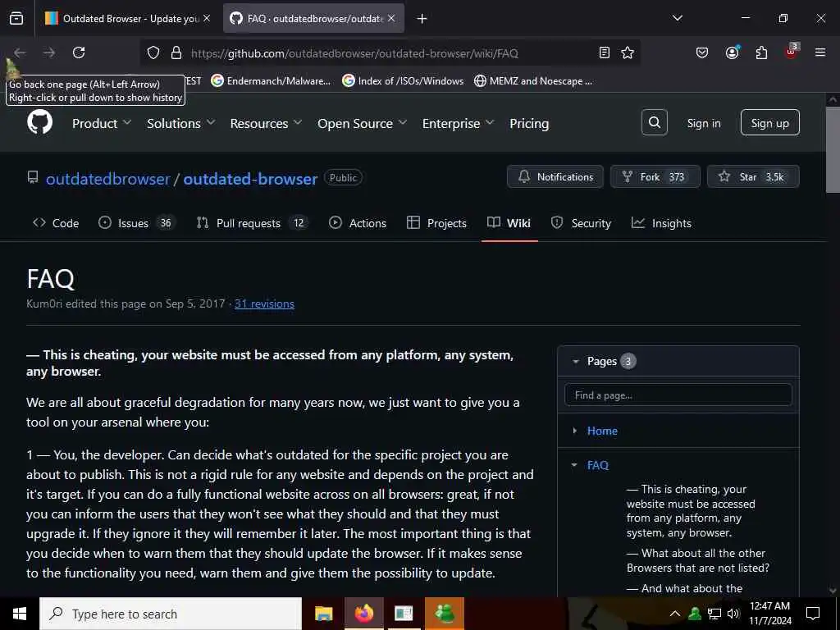
Task: Click the uBlock extension icon with badge
Action: pyautogui.click(x=792, y=52)
